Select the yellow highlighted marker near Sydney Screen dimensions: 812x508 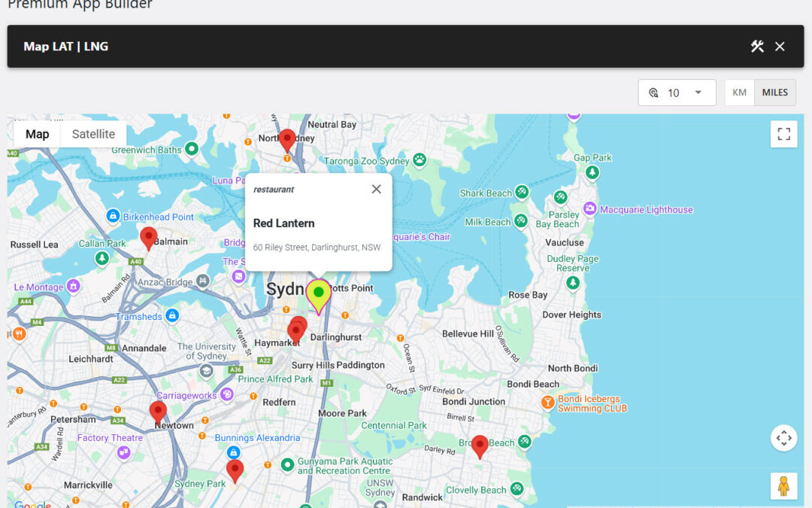[319, 297]
